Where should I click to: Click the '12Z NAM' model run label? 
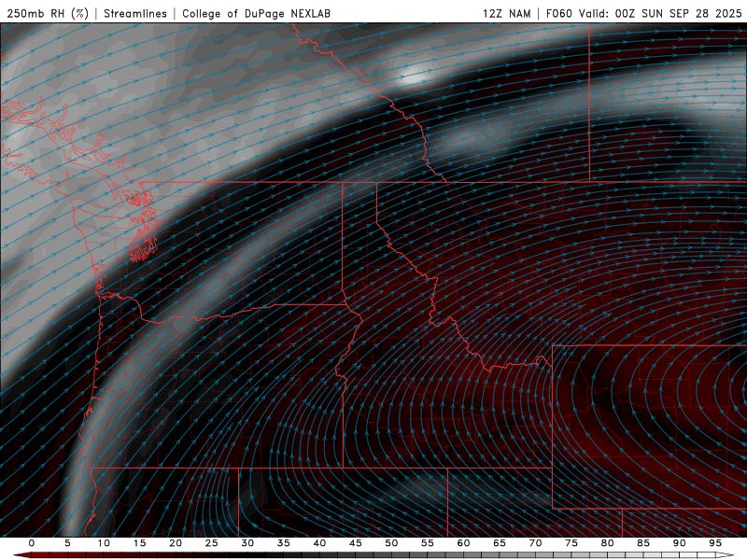coord(507,14)
